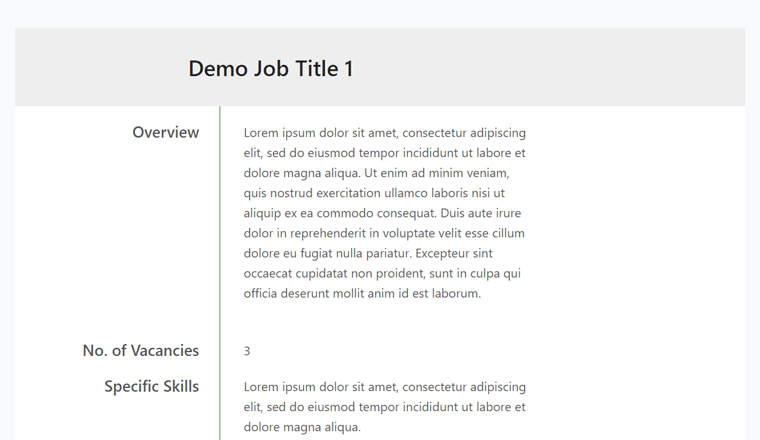Click "officia deserunt mollit" last Overview line

[x=317, y=293]
